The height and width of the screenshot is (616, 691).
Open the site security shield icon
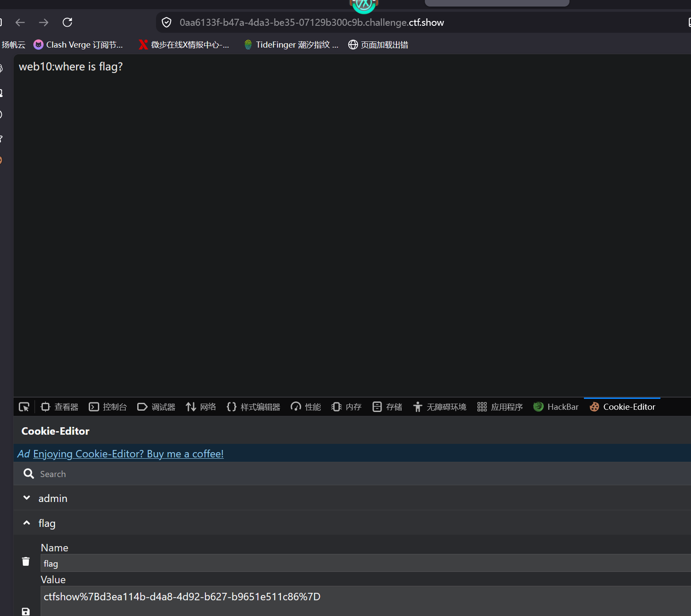point(167,22)
